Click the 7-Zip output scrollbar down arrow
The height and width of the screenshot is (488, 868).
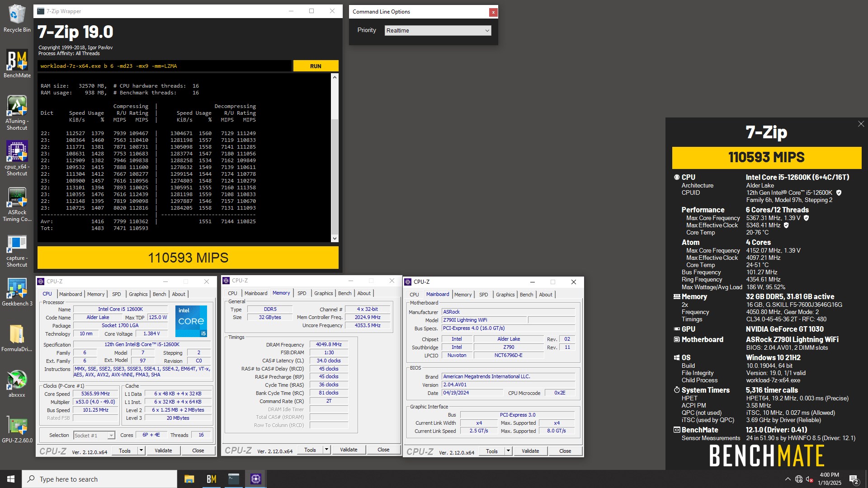click(x=335, y=238)
